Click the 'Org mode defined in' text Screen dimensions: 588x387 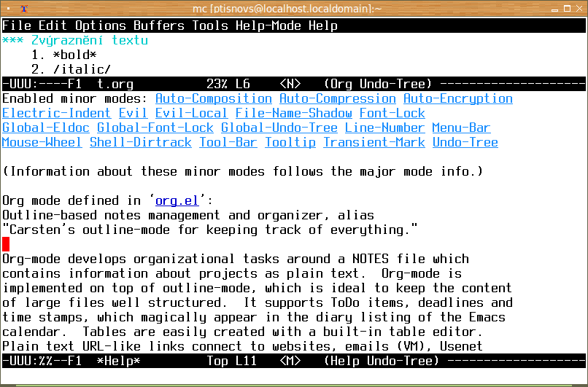pos(71,201)
